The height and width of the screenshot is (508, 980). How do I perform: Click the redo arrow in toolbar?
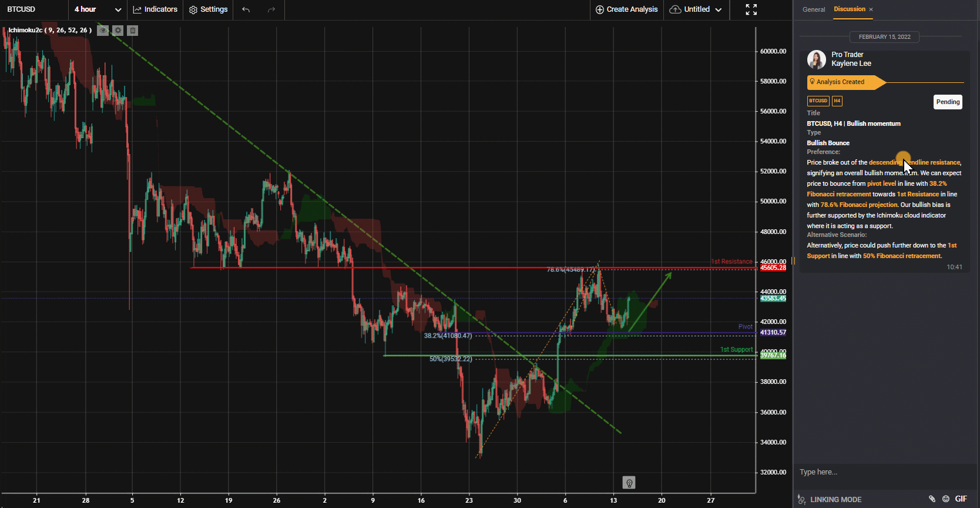(x=271, y=9)
